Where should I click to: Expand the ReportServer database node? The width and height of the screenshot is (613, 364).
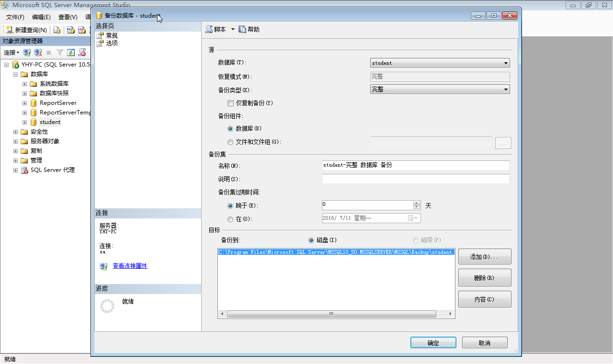(25, 103)
